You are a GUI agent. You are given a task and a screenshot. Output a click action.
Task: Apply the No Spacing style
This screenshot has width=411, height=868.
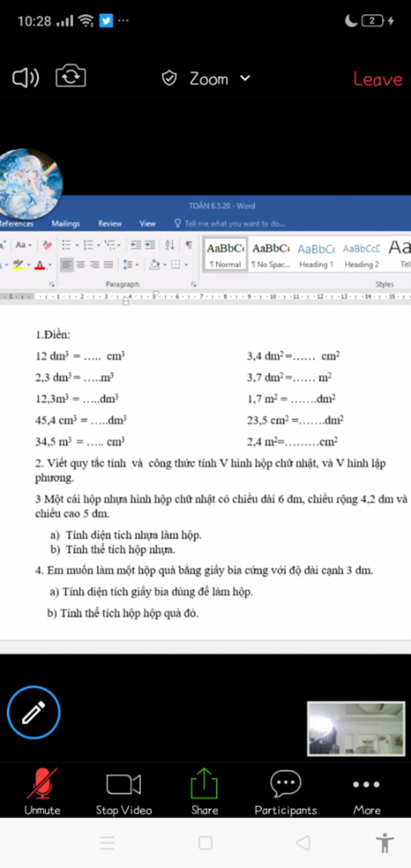coord(271,255)
